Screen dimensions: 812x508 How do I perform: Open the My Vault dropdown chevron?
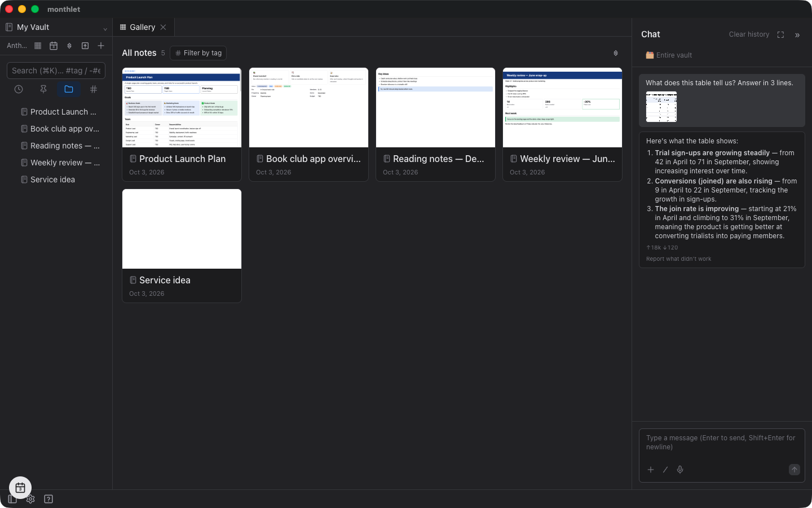pos(105,29)
